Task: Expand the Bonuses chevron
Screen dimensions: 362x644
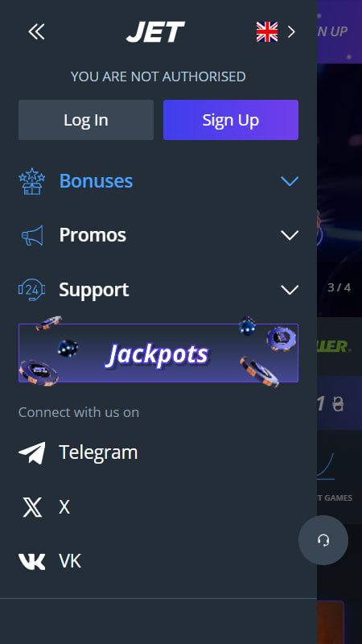Action: pyautogui.click(x=290, y=181)
